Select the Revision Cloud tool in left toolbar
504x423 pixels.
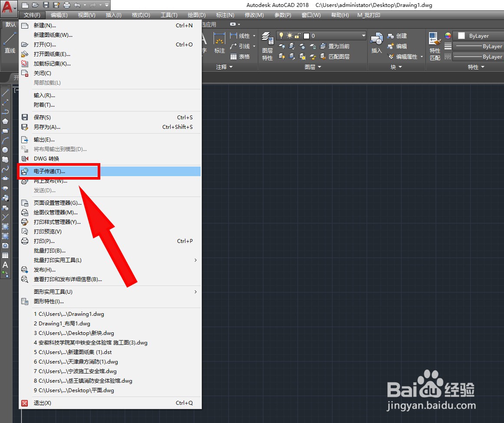pyautogui.click(x=5, y=160)
